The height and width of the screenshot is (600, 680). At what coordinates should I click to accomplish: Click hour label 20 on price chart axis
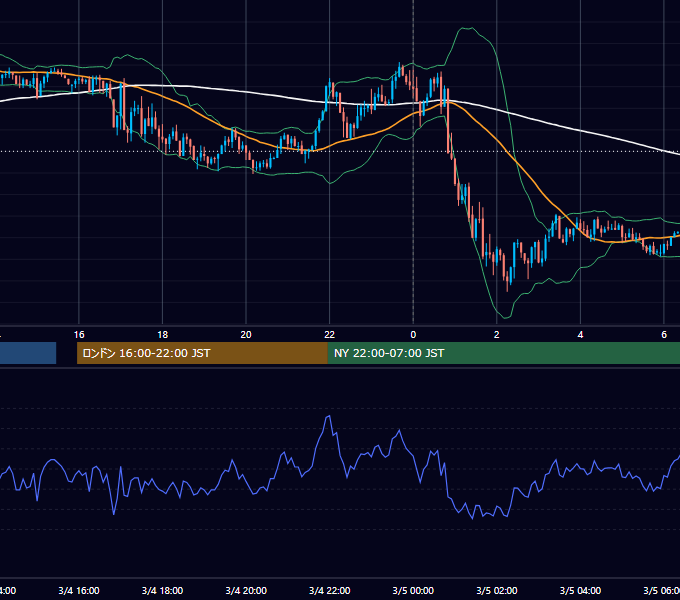pyautogui.click(x=246, y=335)
